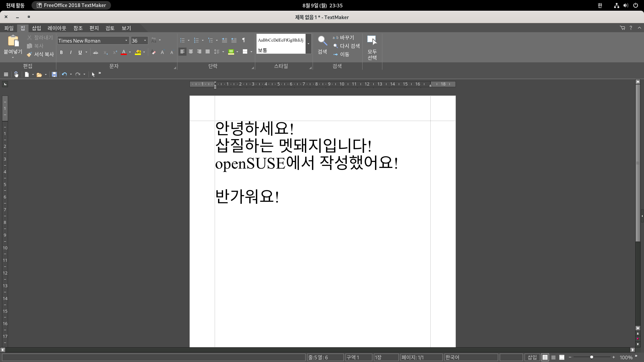Click the clear formatting eraser icon
Image resolution: width=644 pixels, height=362 pixels.
[153, 52]
